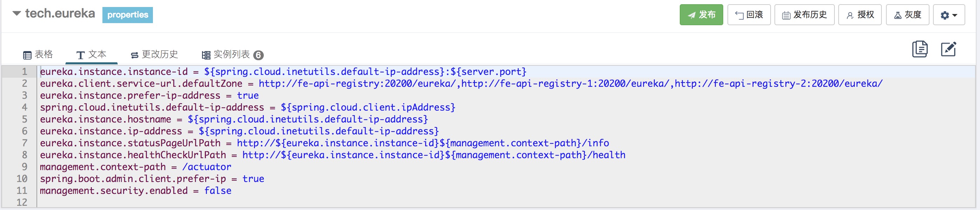Click the 回滚 rollback button
980x210 pixels.
[748, 15]
